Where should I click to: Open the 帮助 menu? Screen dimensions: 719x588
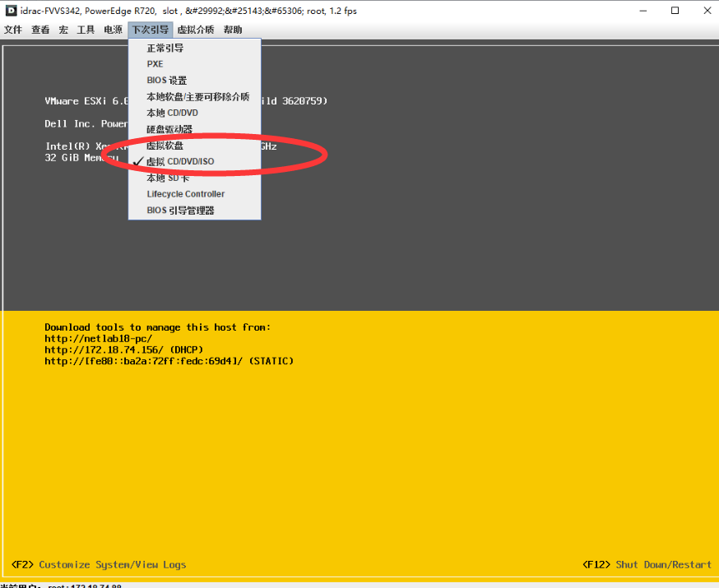click(233, 30)
